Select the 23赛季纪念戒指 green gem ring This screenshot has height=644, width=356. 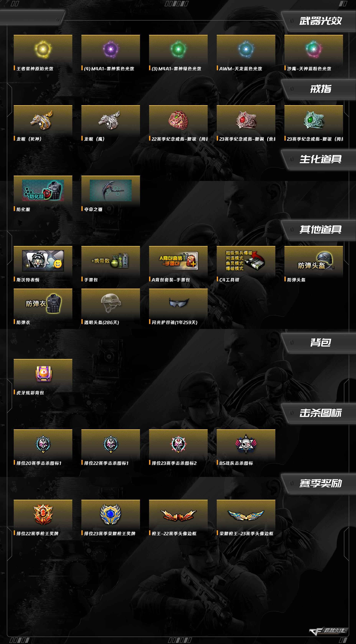[x=313, y=120]
